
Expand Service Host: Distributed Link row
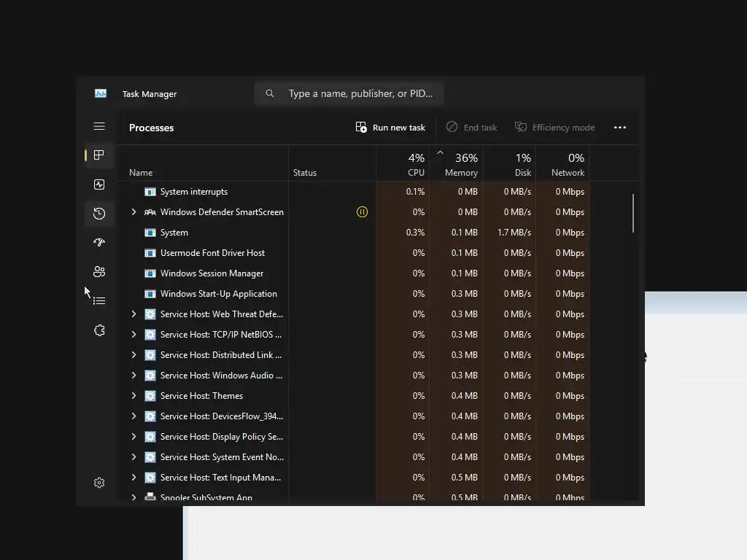pos(134,355)
